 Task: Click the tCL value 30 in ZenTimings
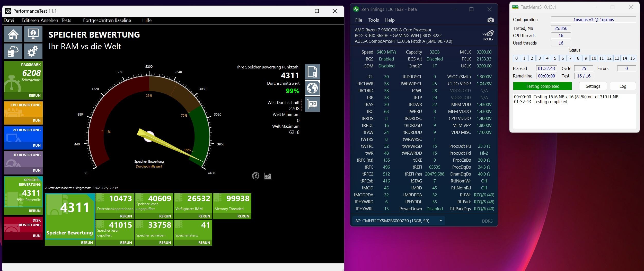(386, 77)
